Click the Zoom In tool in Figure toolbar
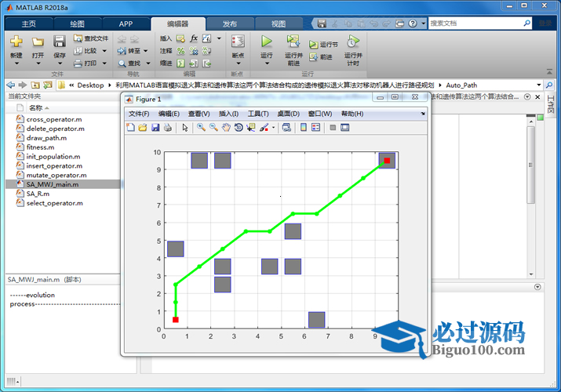The width and height of the screenshot is (561, 392). click(202, 128)
